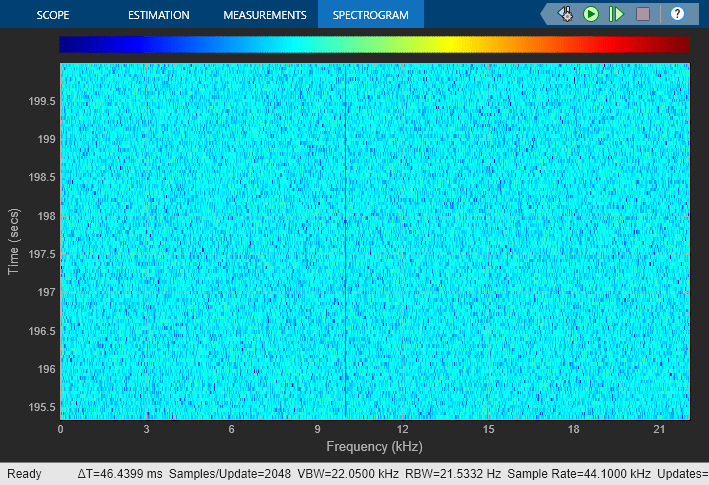Click the Samples/Update=2048 status entry
The width and height of the screenshot is (709, 485).
[x=230, y=474]
